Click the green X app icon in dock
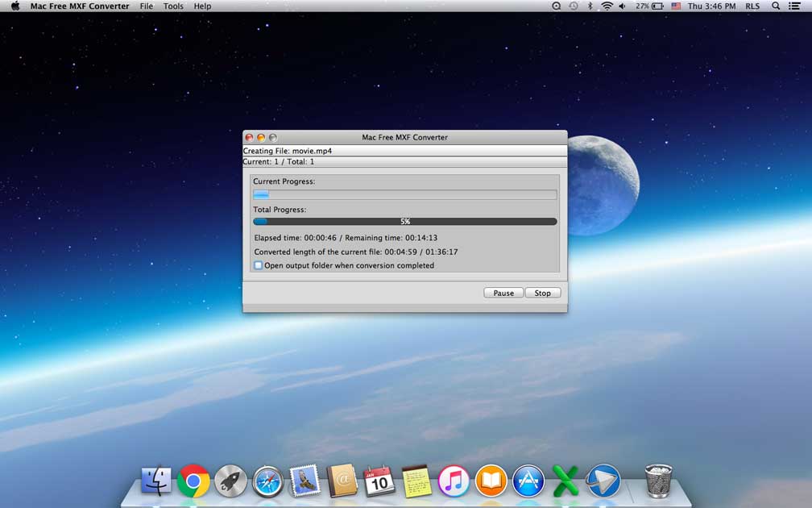Image resolution: width=812 pixels, height=508 pixels. click(565, 481)
